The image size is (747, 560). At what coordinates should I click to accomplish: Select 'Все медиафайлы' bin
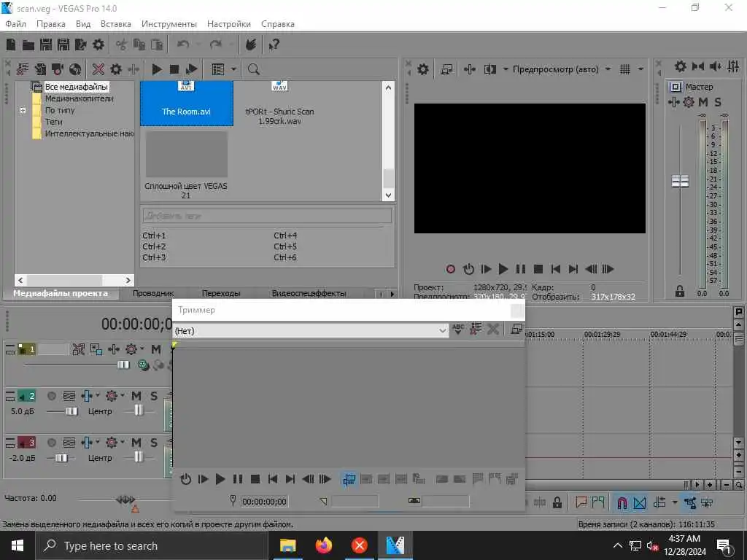point(76,87)
